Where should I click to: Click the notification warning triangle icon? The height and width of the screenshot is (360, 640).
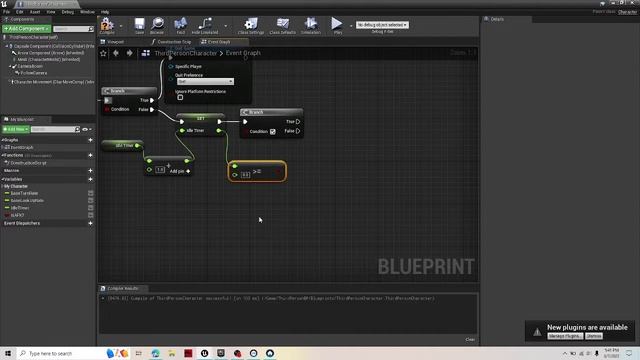tap(537, 332)
